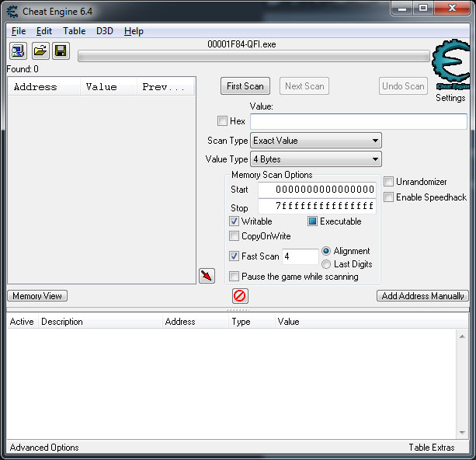
Task: Click the red arrow add-to-list icon
Action: pyautogui.click(x=207, y=276)
